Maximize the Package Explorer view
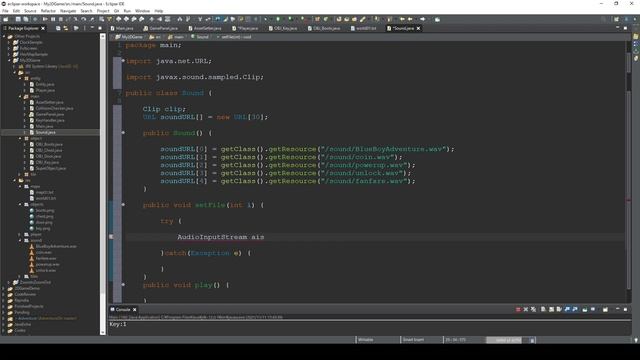Screen dimensions: 640x360 click(x=100, y=28)
